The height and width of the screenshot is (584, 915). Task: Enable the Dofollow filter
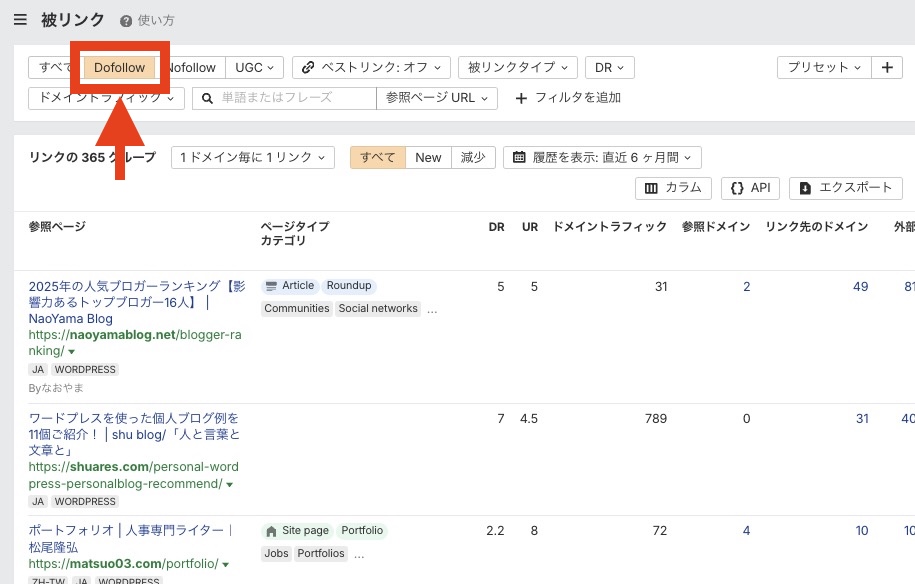click(x=119, y=67)
